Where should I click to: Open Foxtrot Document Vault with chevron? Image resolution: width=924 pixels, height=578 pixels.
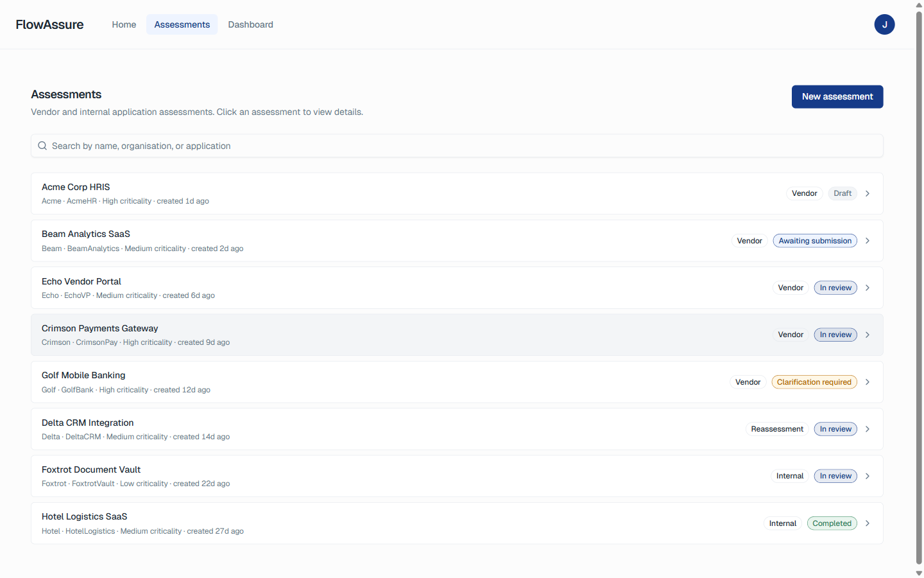[x=868, y=476]
